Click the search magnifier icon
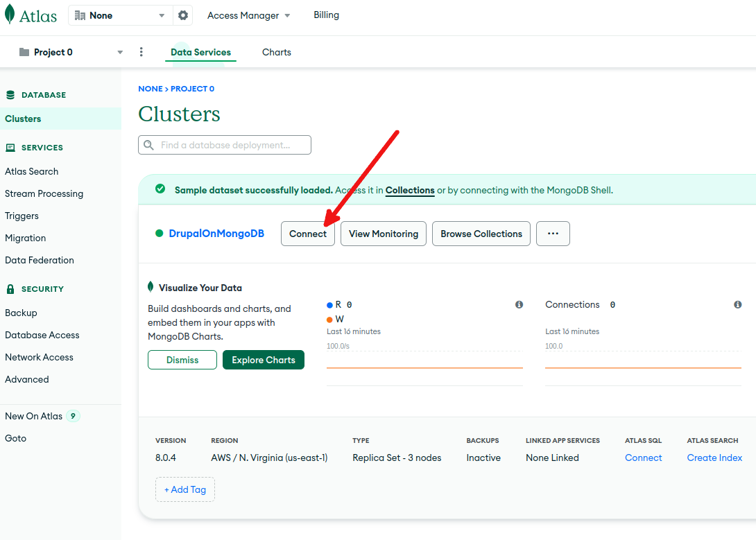756x540 pixels. pos(149,145)
